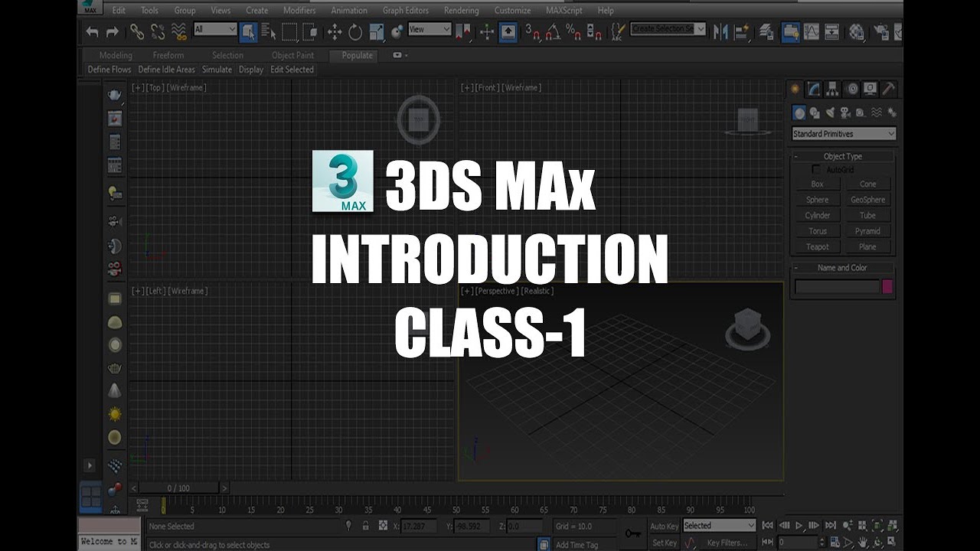Toggle the 3D Snaps button
Image resolution: width=980 pixels, height=551 pixels.
tap(532, 31)
